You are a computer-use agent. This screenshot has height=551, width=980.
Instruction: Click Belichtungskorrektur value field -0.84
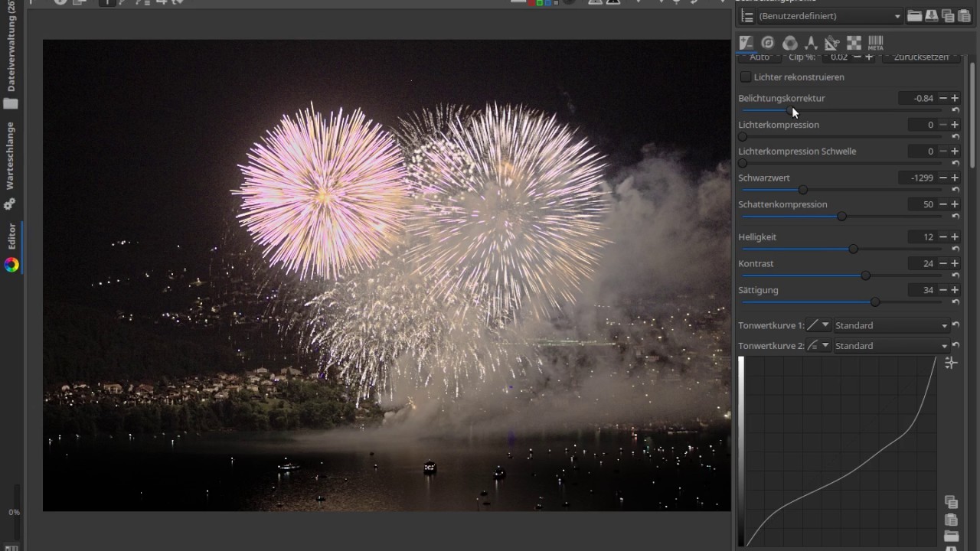coord(917,98)
